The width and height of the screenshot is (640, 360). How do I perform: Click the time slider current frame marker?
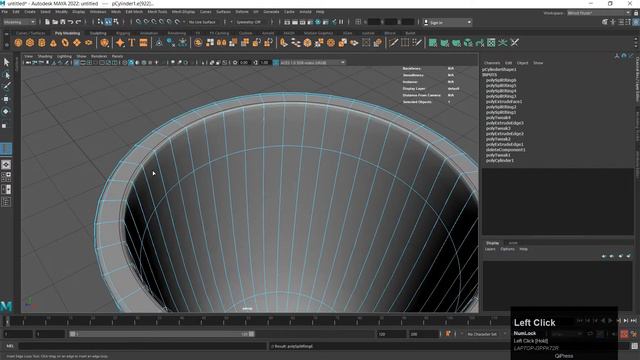pos(7,321)
